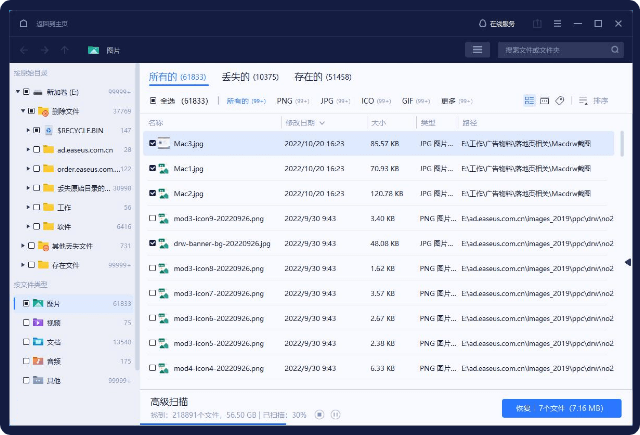
Task: Switch to the 丢失的 tab
Action: coord(250,77)
